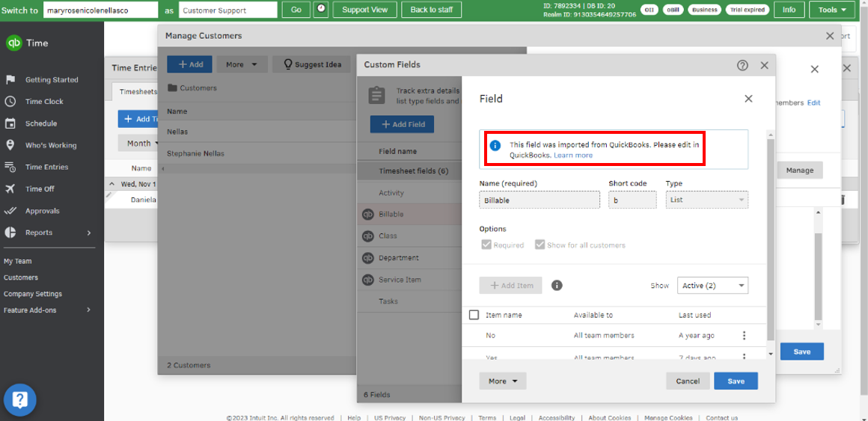Click QuickBooks icon beside Billable field

[367, 215]
